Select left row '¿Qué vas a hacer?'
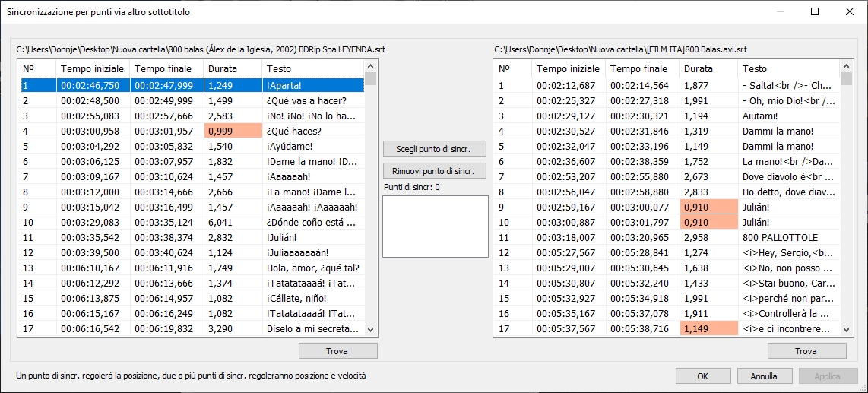This screenshot has height=393, width=868. point(192,101)
